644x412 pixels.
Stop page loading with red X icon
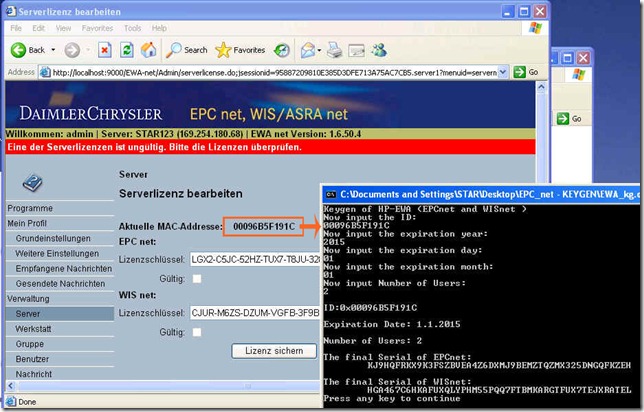[105, 50]
